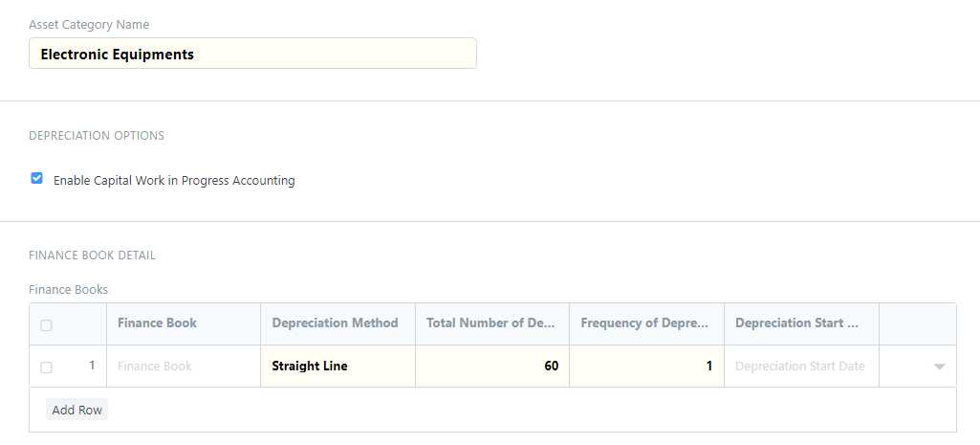The image size is (980, 445).
Task: Edit the depreciation frequency value 1
Action: point(647,367)
